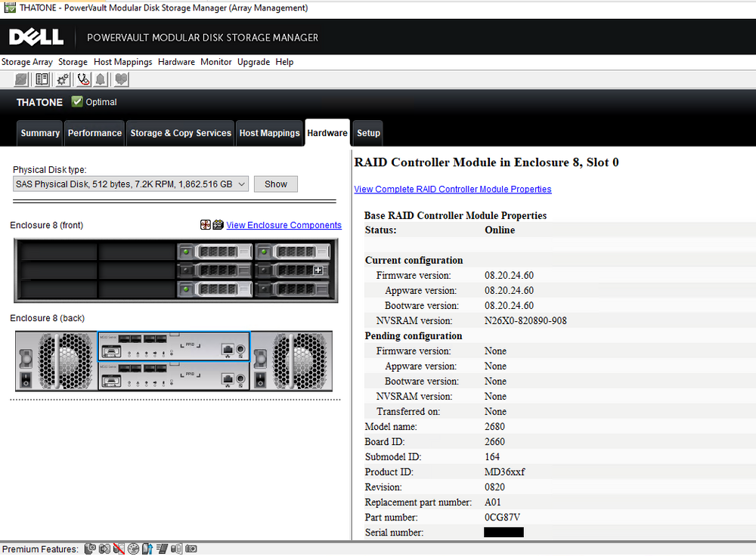Open View Complete RAID Controller Module Properties link
The width and height of the screenshot is (756, 556).
(x=453, y=190)
